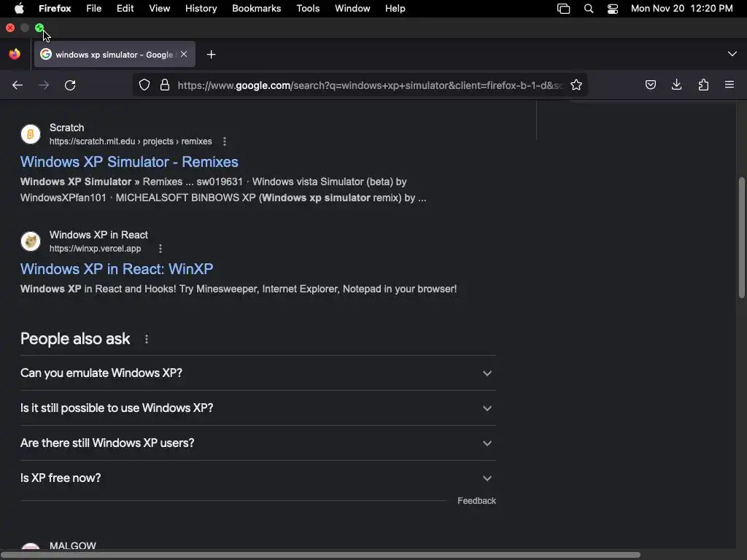The image size is (747, 560).
Task: Open the Window menu
Action: pos(352,9)
